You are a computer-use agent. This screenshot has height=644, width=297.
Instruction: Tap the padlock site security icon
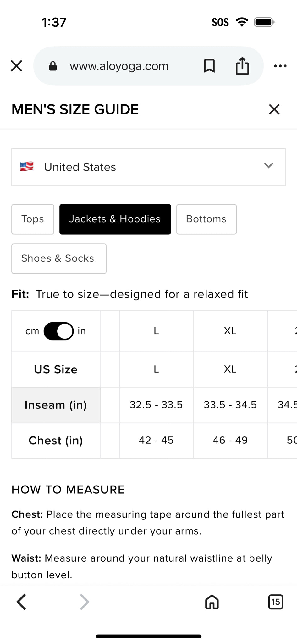tap(53, 66)
